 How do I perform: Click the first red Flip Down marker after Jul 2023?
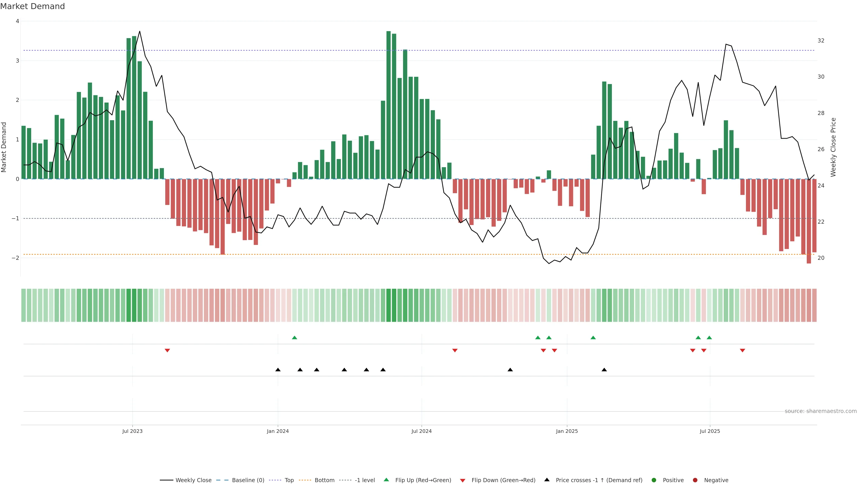tap(167, 351)
